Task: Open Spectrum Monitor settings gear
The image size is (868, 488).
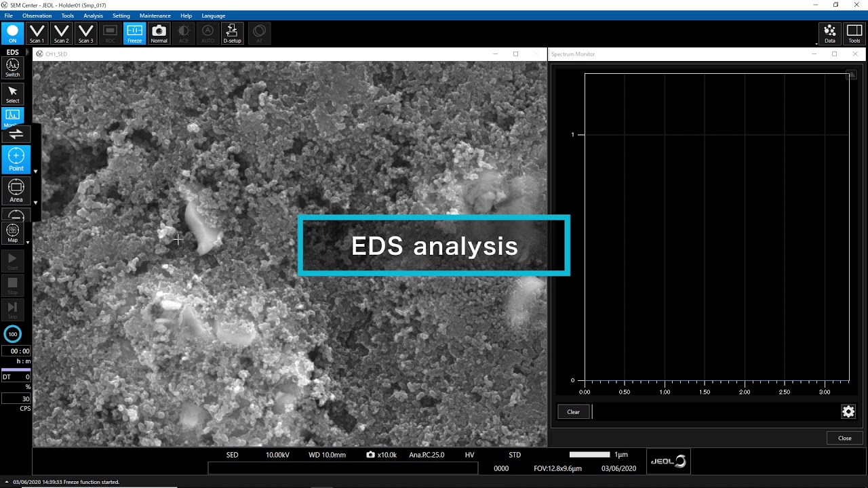Action: (848, 411)
